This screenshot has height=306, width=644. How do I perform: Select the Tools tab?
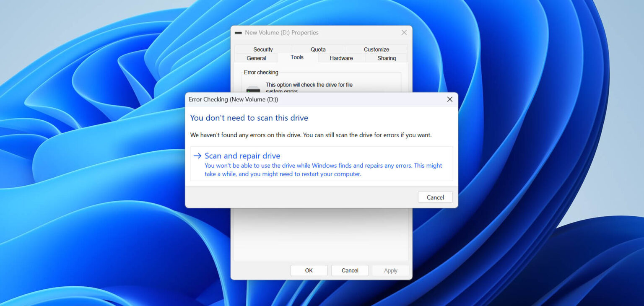click(297, 57)
